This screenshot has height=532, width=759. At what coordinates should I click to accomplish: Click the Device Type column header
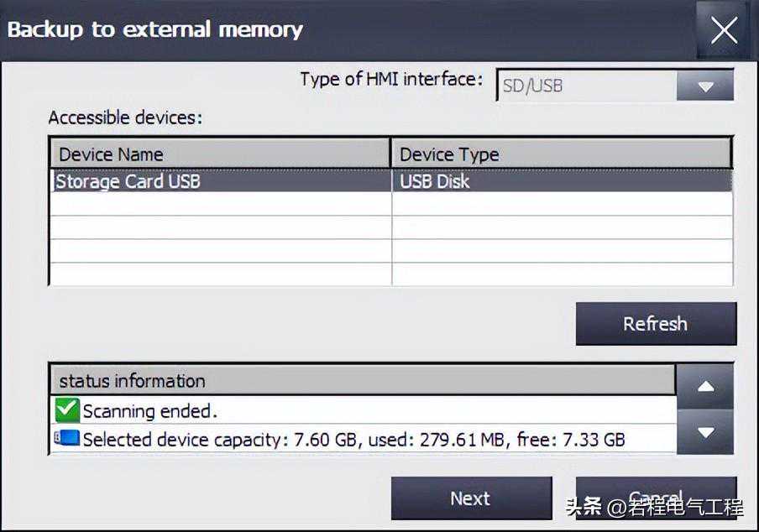(x=561, y=154)
